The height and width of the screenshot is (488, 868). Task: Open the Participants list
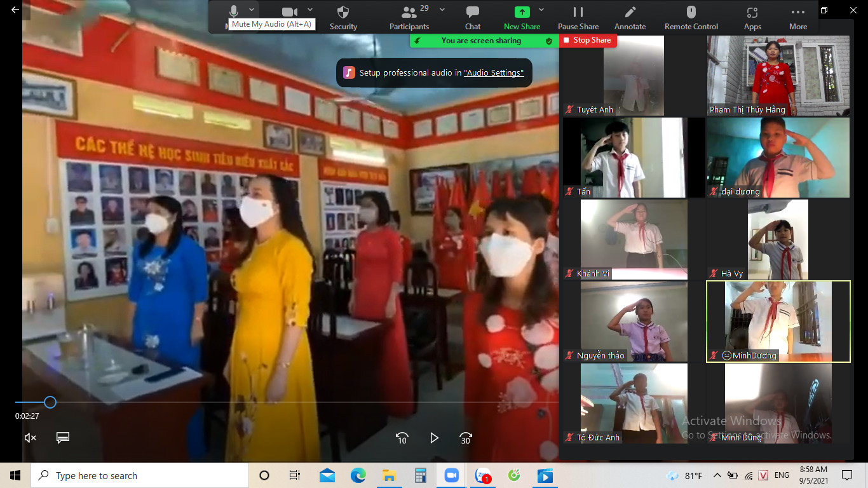[409, 17]
